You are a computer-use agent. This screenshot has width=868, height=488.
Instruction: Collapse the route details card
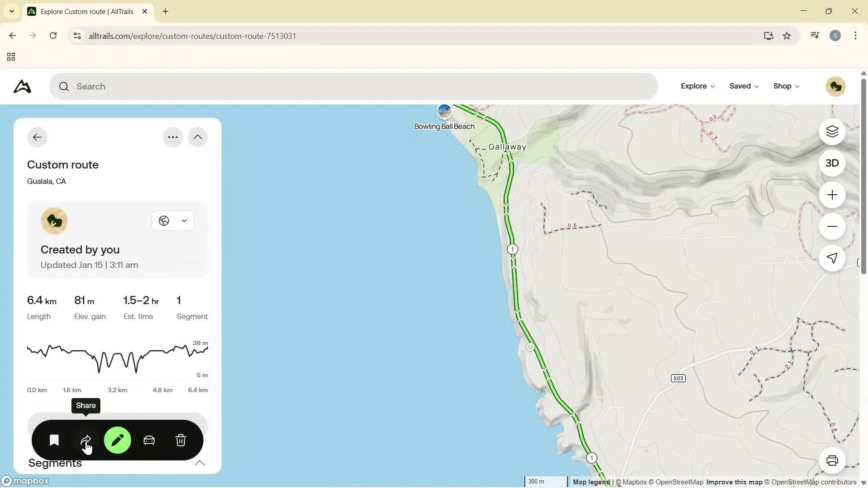pos(198,137)
